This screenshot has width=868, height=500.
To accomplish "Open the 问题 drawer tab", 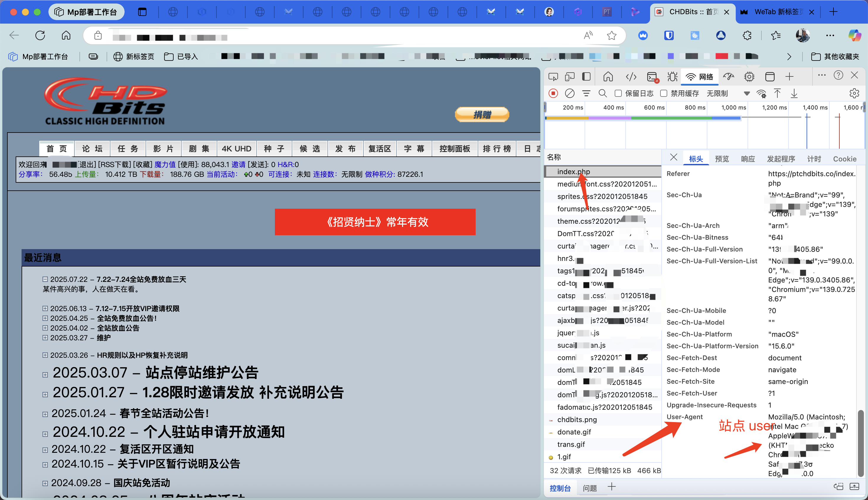I will [x=589, y=488].
